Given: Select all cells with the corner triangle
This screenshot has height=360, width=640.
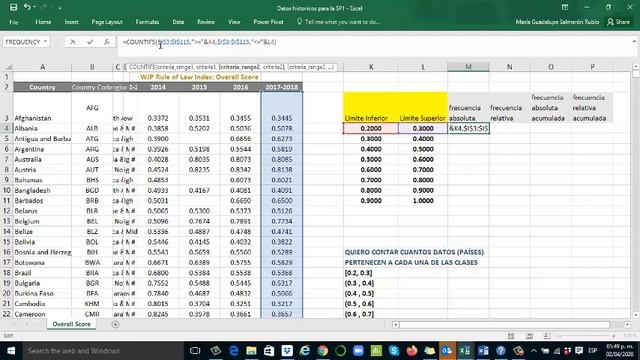Looking at the screenshot, I should tap(8, 67).
